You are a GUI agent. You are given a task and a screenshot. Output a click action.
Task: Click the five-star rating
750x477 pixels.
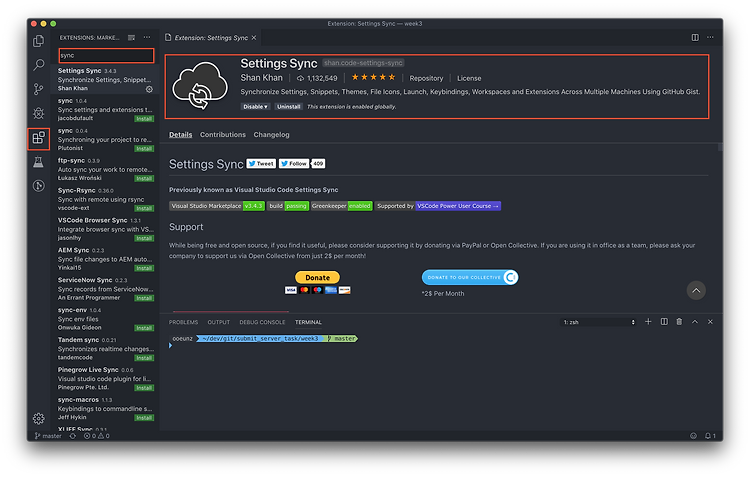coord(374,78)
